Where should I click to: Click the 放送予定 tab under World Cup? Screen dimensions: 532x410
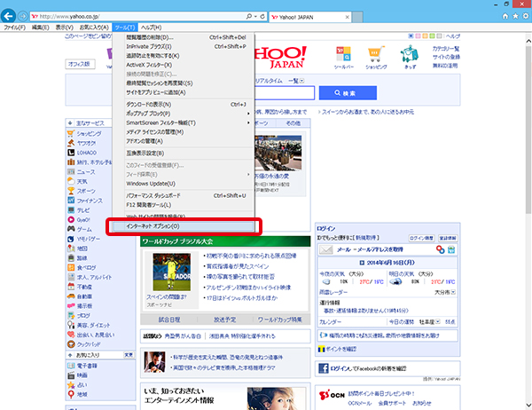tap(224, 319)
